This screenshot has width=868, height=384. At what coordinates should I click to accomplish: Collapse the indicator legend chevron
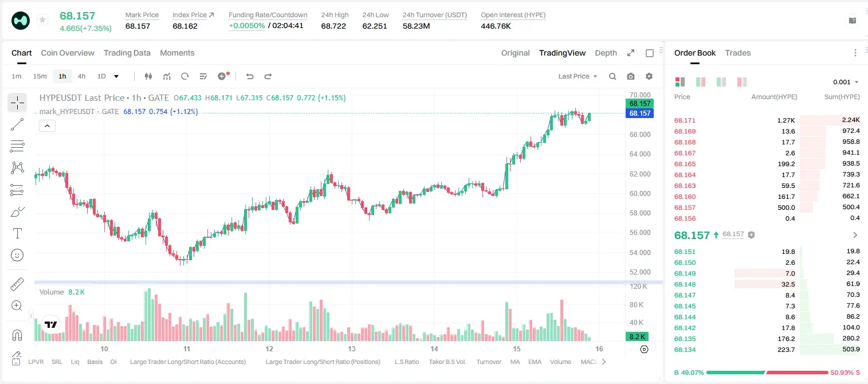[x=47, y=126]
